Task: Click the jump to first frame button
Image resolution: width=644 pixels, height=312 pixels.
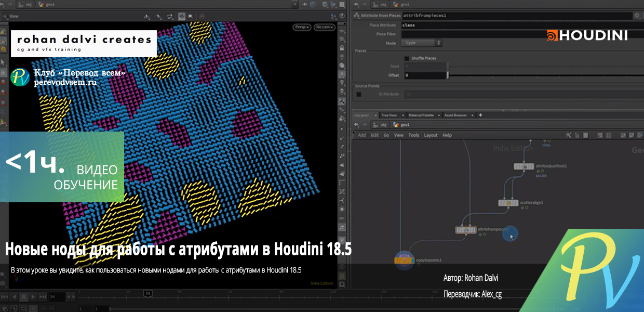Action: [x=4, y=297]
